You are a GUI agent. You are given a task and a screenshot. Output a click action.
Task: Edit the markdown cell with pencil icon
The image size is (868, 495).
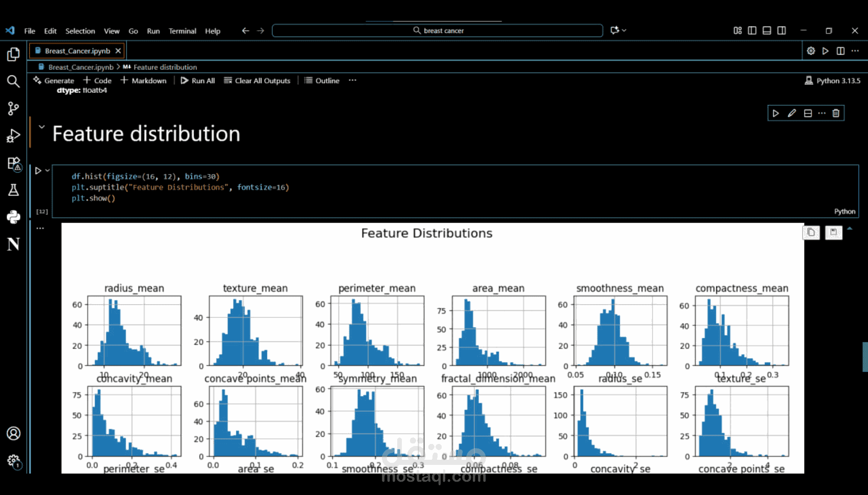pyautogui.click(x=791, y=113)
